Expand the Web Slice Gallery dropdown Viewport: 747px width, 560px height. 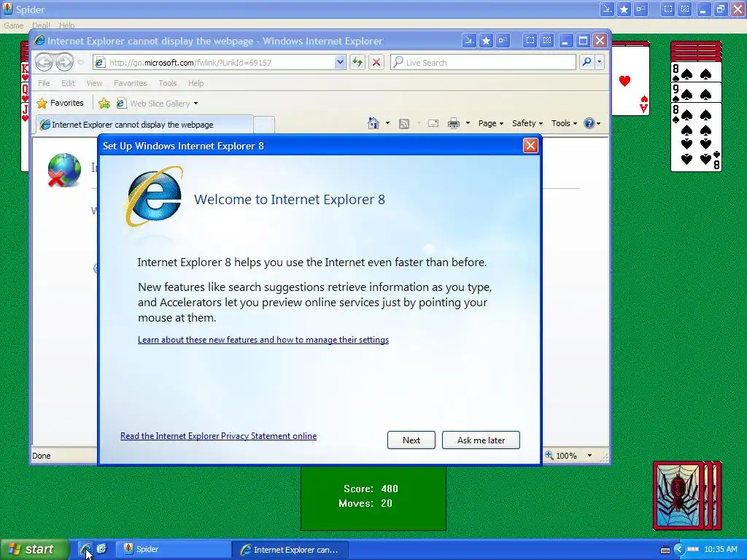pyautogui.click(x=196, y=104)
